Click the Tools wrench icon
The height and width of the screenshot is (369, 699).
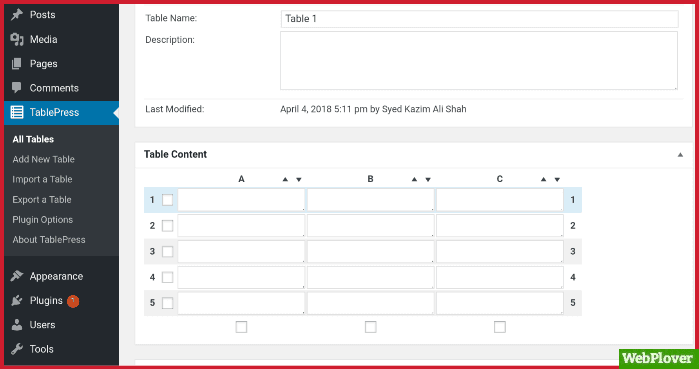(x=17, y=349)
